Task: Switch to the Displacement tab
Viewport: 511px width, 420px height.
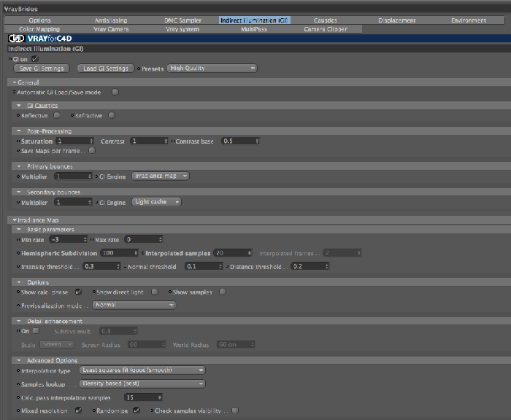Action: [397, 20]
